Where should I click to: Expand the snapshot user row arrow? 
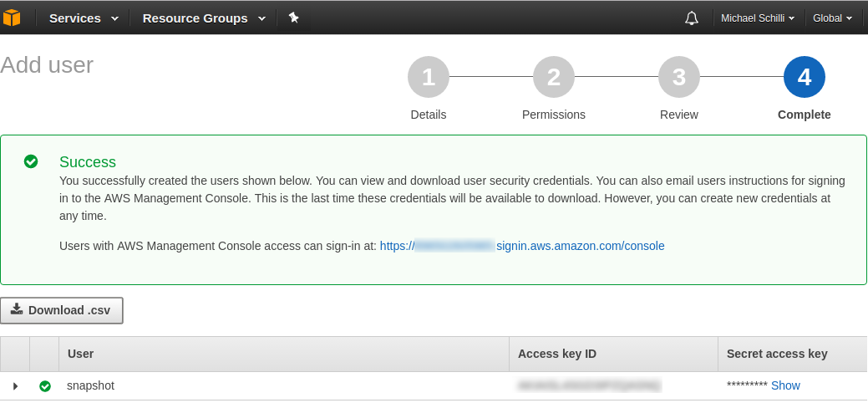click(x=15, y=385)
